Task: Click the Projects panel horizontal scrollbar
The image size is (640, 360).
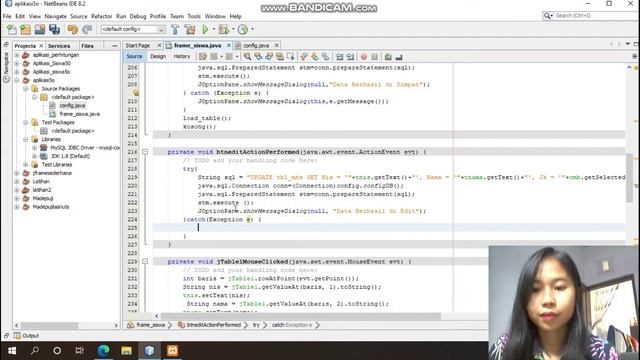Action: point(49,325)
